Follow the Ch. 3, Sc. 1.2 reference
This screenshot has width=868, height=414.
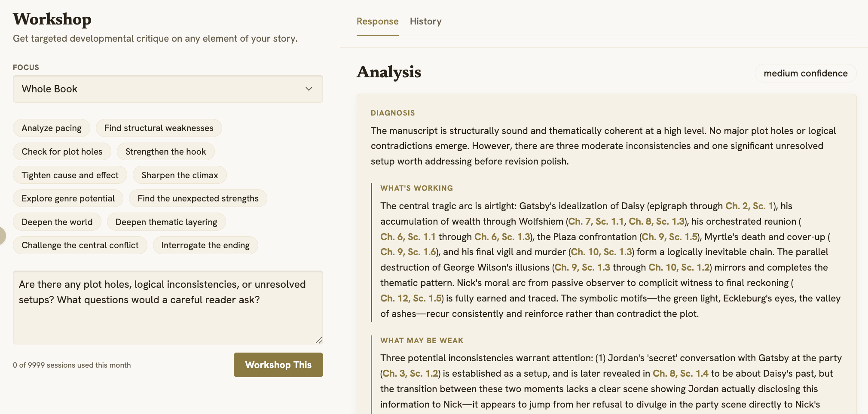point(410,374)
